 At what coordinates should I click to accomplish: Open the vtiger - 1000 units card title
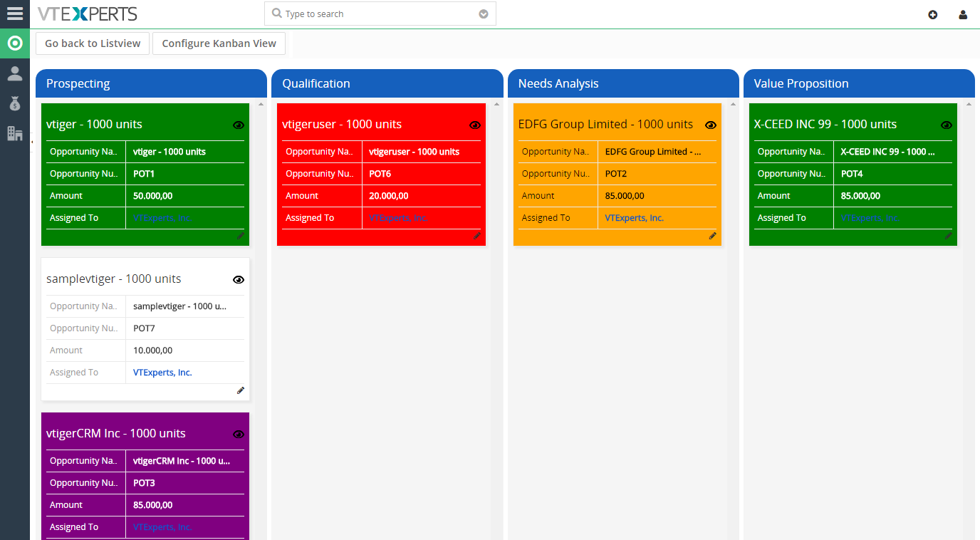[94, 124]
